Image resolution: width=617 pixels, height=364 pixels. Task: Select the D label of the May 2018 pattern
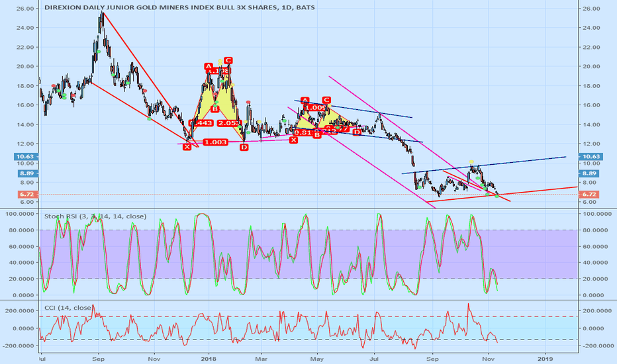point(357,132)
